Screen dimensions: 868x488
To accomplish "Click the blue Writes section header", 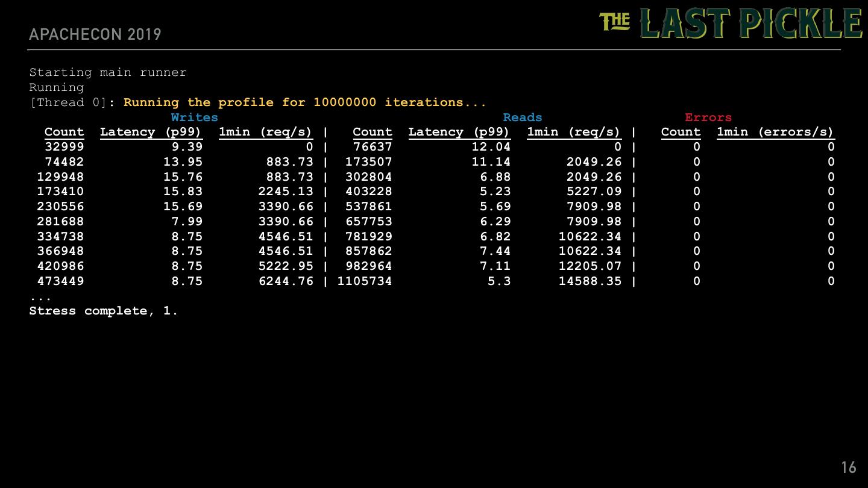I will (x=194, y=117).
